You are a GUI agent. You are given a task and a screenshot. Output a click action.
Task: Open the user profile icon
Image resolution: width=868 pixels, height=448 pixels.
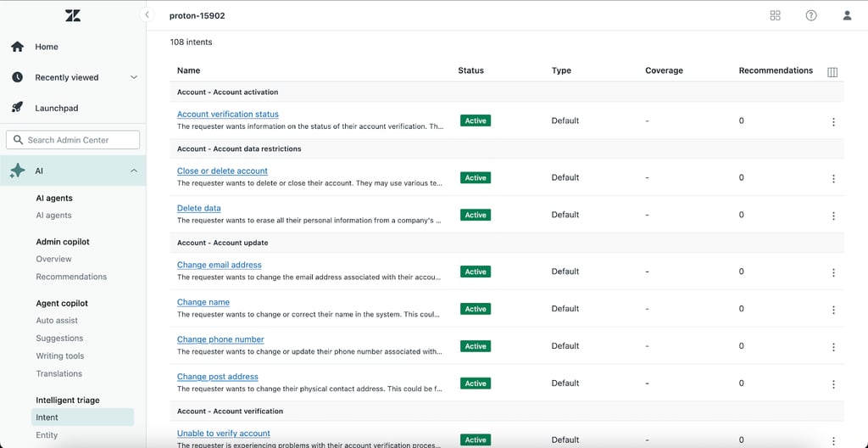coord(847,15)
